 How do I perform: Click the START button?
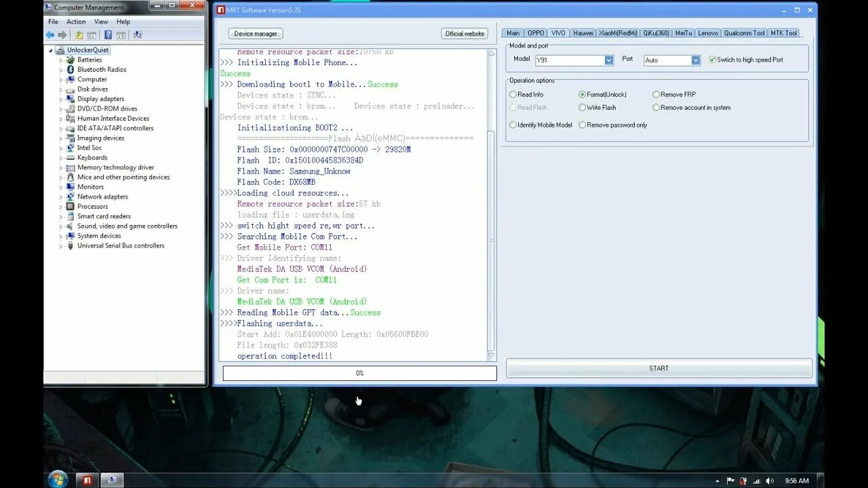click(659, 368)
